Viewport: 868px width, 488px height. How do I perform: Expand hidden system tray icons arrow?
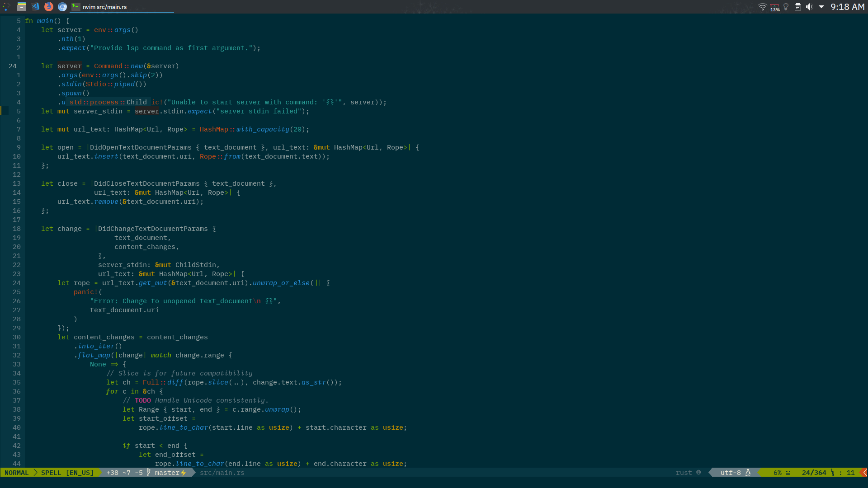(821, 7)
